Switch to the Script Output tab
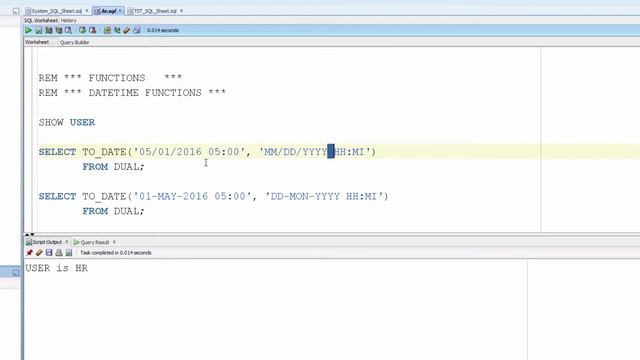The height and width of the screenshot is (360, 640). point(47,242)
